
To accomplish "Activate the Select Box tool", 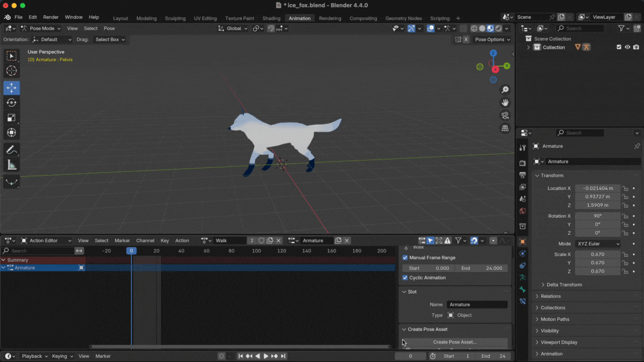I will click(x=12, y=56).
